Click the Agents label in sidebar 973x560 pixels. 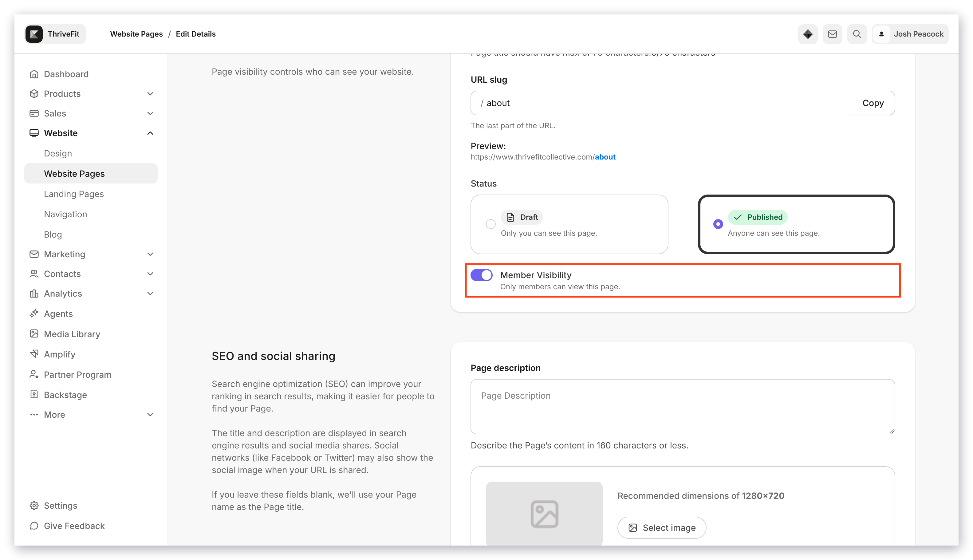(58, 314)
